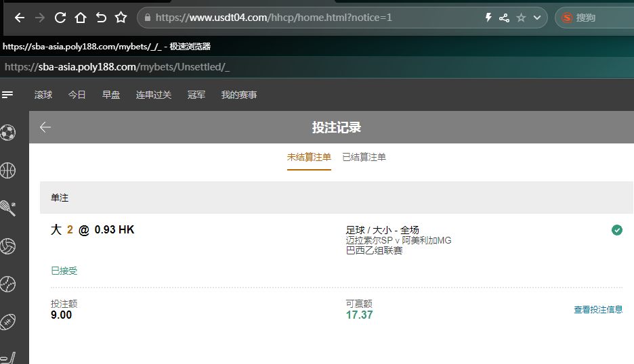
Task: Select the basketball sport icon
Action: (8, 170)
